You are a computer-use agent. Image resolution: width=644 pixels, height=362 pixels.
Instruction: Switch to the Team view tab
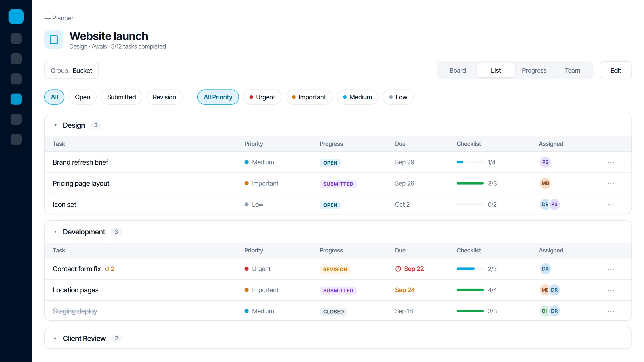click(572, 70)
